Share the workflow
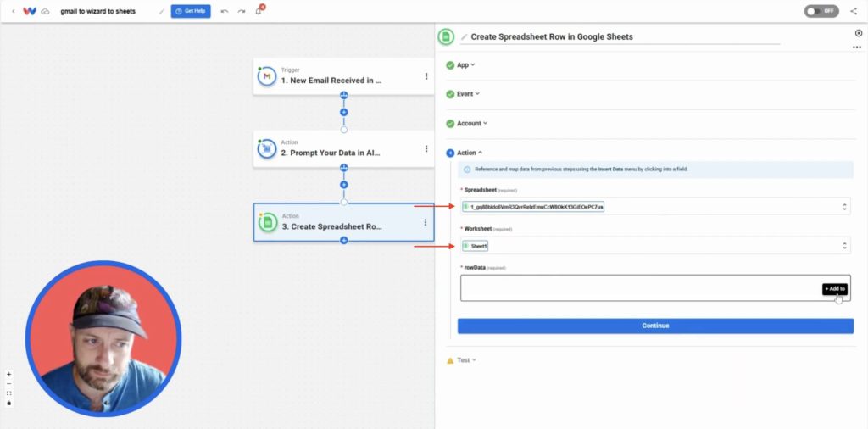868x429 pixels. pyautogui.click(x=854, y=11)
